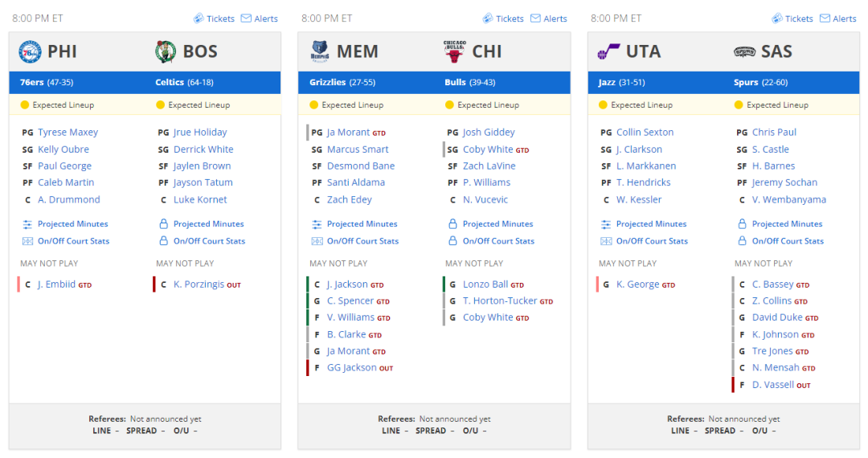This screenshot has width=868, height=458.
Task: Open Spurs Projected Minutes
Action: click(x=787, y=224)
